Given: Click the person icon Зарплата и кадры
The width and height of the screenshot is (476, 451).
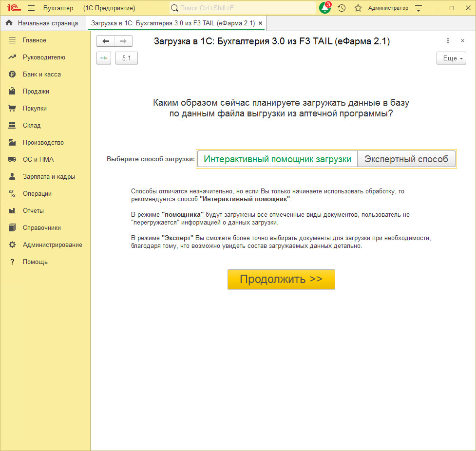Looking at the screenshot, I should [x=12, y=176].
